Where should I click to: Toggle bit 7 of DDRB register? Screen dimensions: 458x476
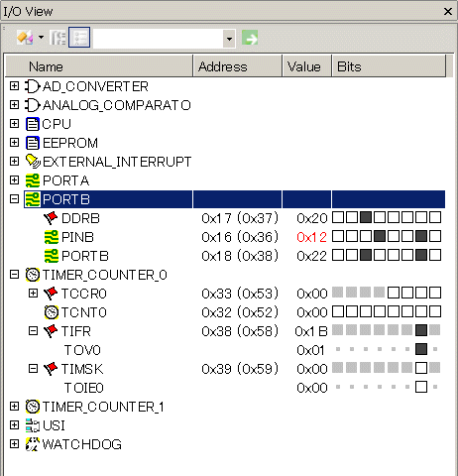pos(338,217)
